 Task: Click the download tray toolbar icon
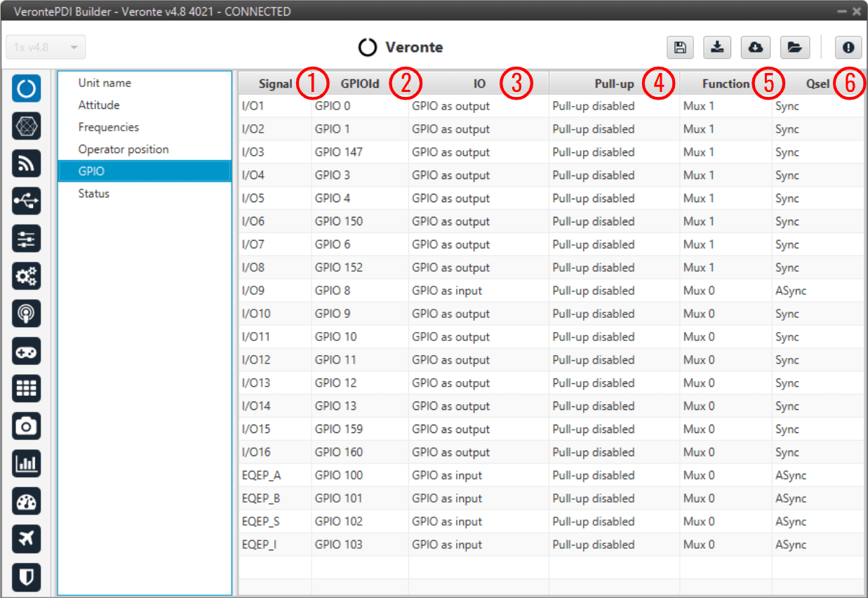point(717,47)
